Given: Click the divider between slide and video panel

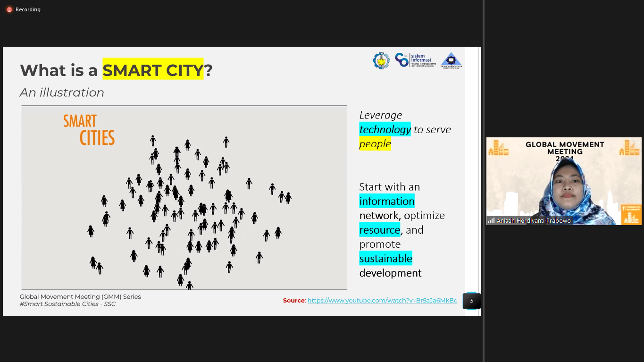Looking at the screenshot, I should pyautogui.click(x=484, y=181).
